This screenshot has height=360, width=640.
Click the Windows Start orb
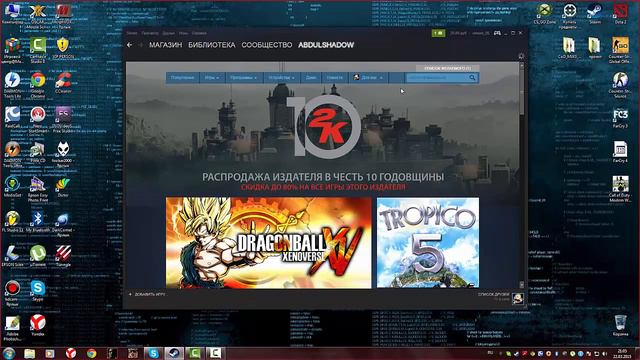coord(9,353)
